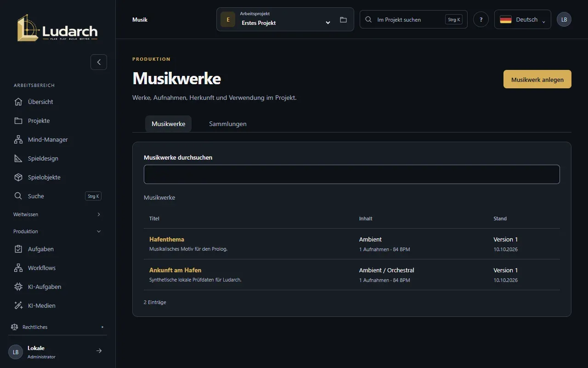Click the logout arrow next to Lokale

pos(99,351)
